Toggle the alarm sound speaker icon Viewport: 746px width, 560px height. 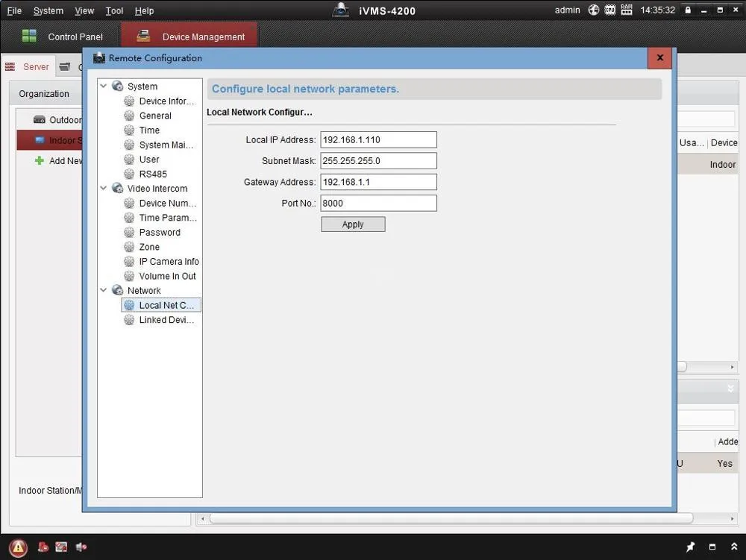coord(81,547)
